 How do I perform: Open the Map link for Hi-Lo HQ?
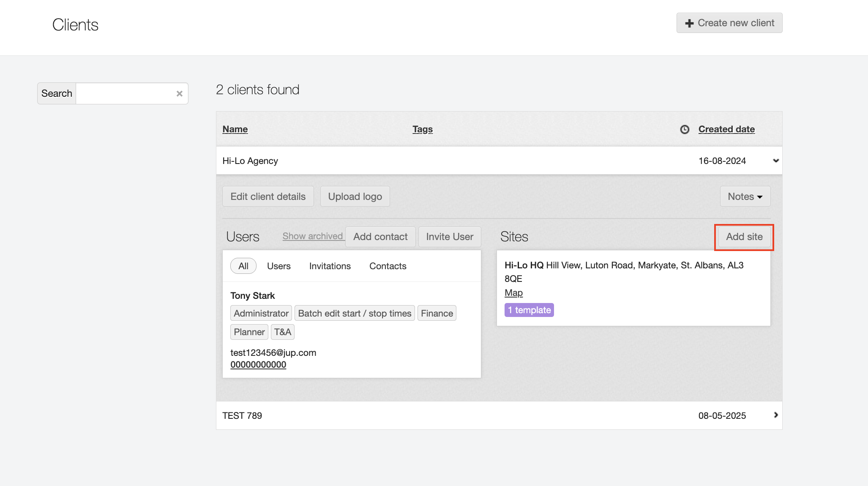(x=513, y=292)
